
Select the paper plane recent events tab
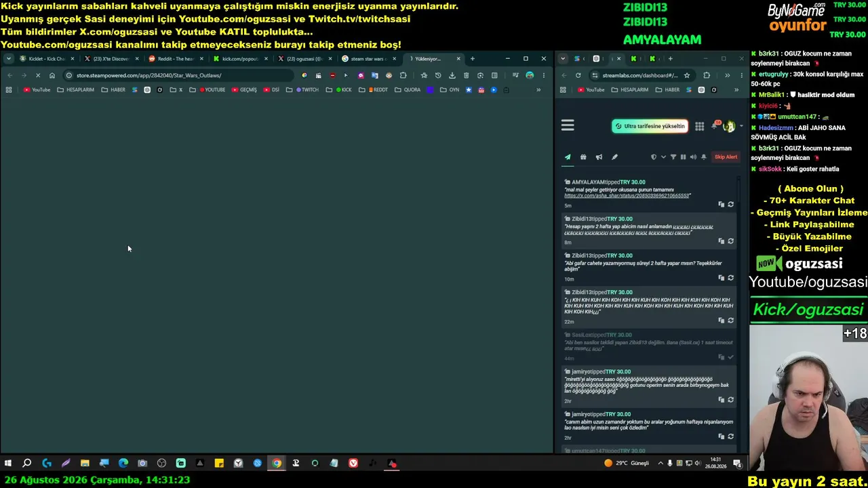pos(568,157)
